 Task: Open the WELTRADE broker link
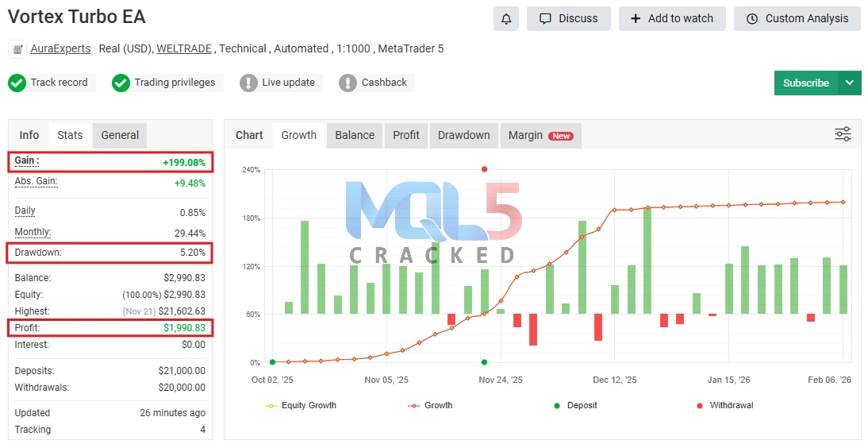(184, 49)
